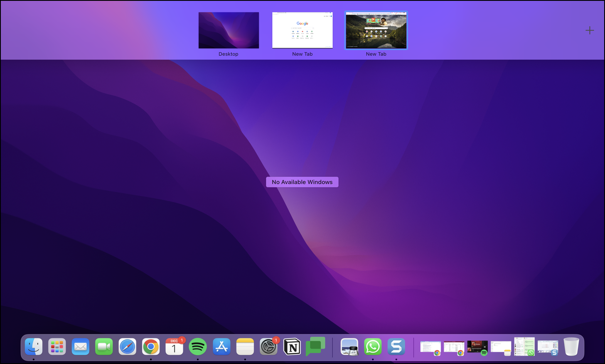The image size is (605, 364).
Task: Launch Spotify from the Dock
Action: 198,347
